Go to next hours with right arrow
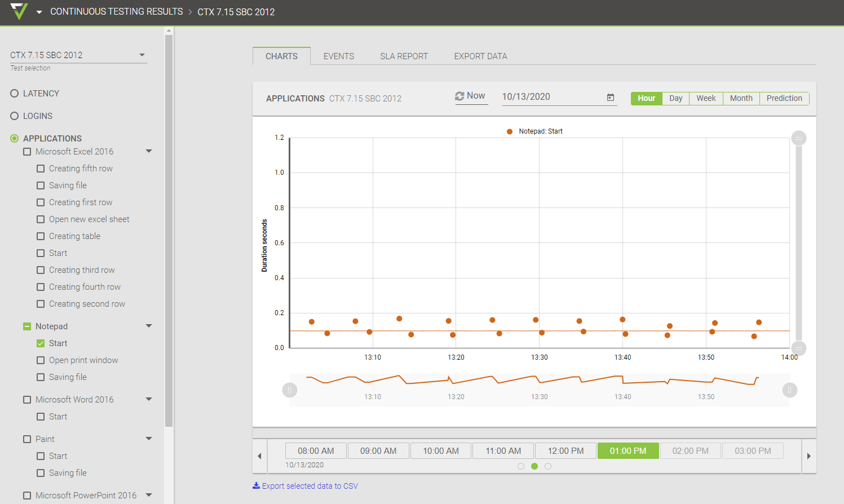This screenshot has height=504, width=844. pyautogui.click(x=808, y=456)
